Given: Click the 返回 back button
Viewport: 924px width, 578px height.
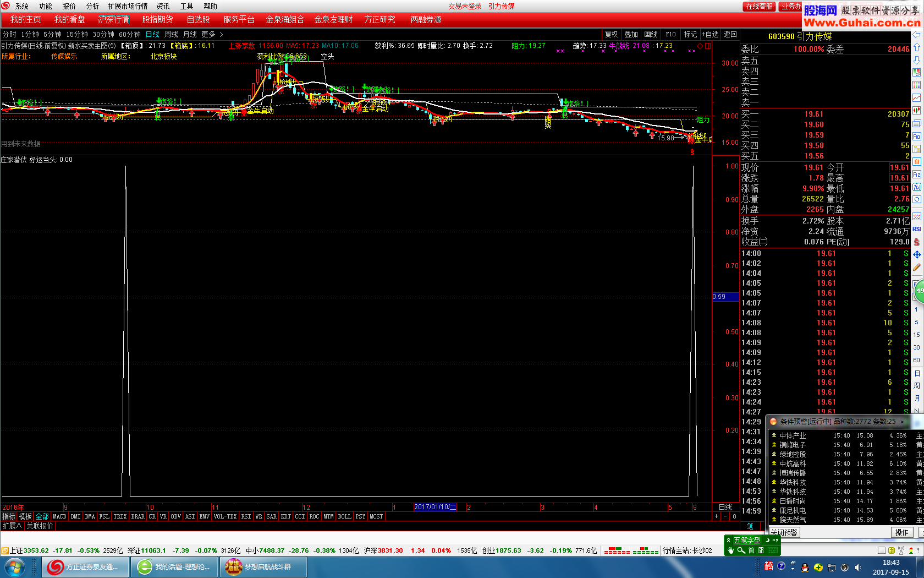Looking at the screenshot, I should pos(730,34).
